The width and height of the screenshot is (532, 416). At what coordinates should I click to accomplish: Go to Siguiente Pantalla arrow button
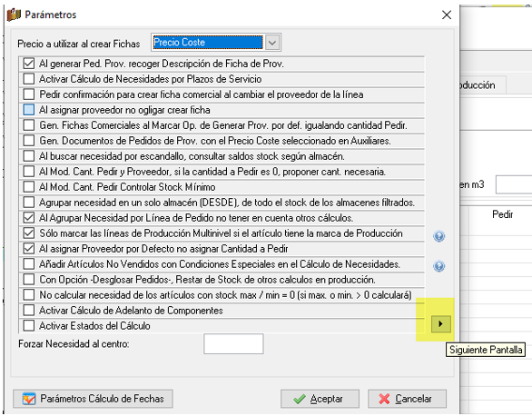[x=440, y=323]
